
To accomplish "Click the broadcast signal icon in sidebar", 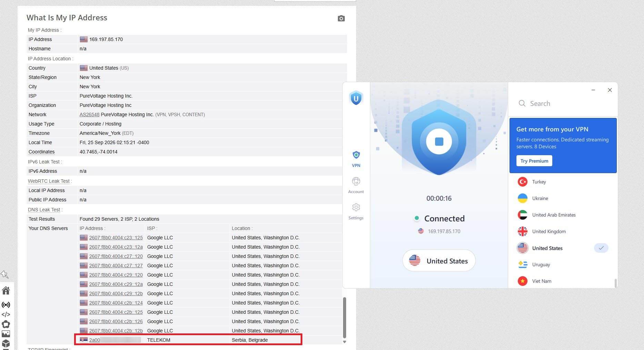I will click(x=6, y=305).
